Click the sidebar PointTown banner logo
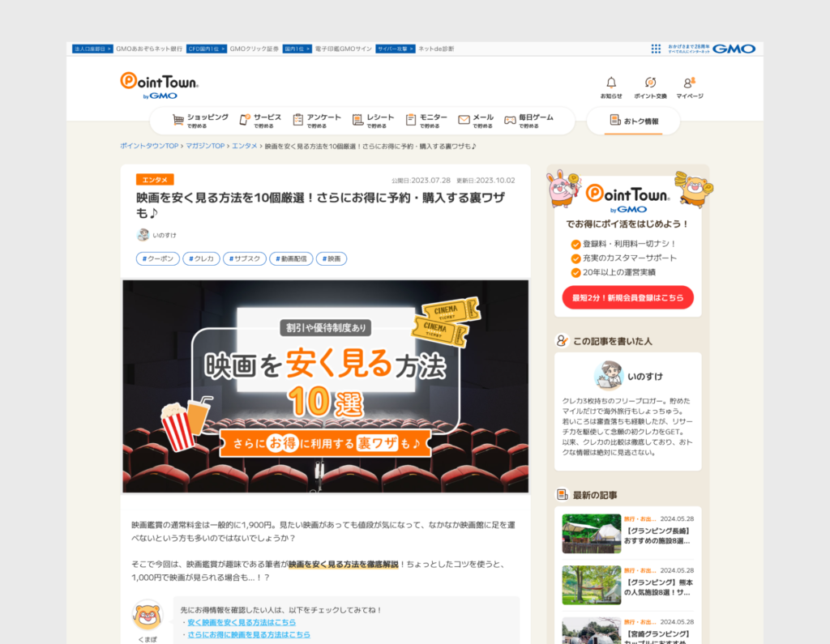This screenshot has height=644, width=830. pos(628,198)
